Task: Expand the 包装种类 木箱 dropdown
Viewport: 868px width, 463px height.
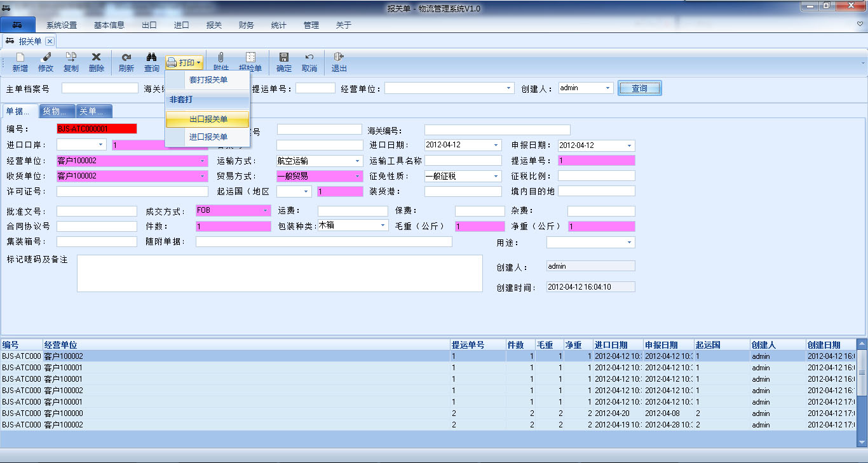Action: [383, 225]
